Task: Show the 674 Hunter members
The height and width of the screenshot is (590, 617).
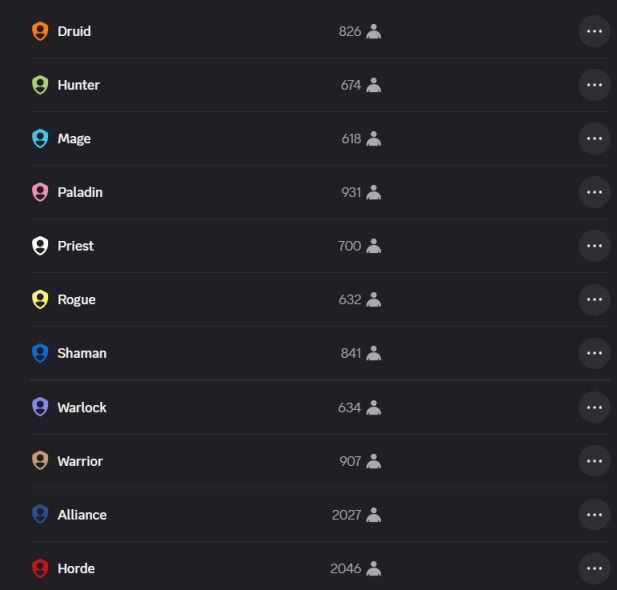Action: [361, 85]
